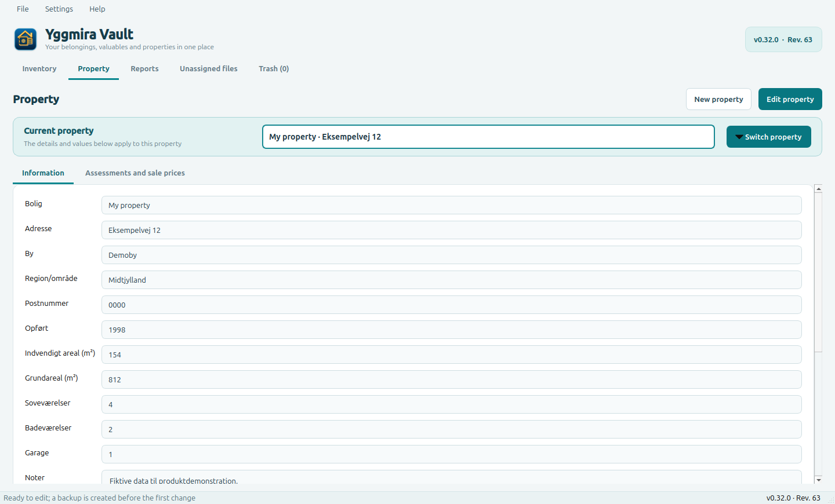This screenshot has height=504, width=835.
Task: Focus the Adresse field with Eksempelvej 12
Action: click(451, 230)
